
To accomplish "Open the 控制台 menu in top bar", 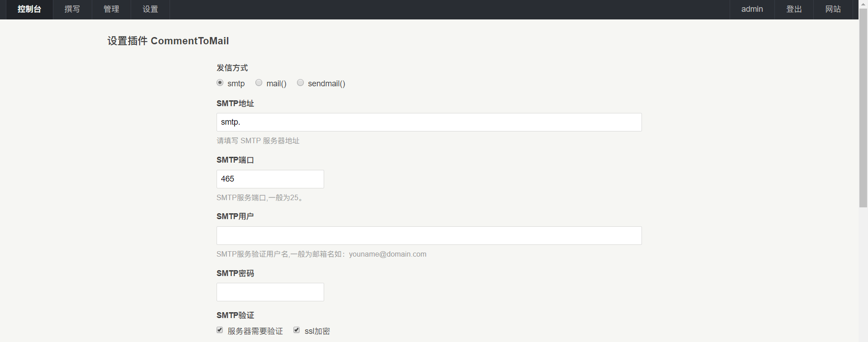I will 29,9.
